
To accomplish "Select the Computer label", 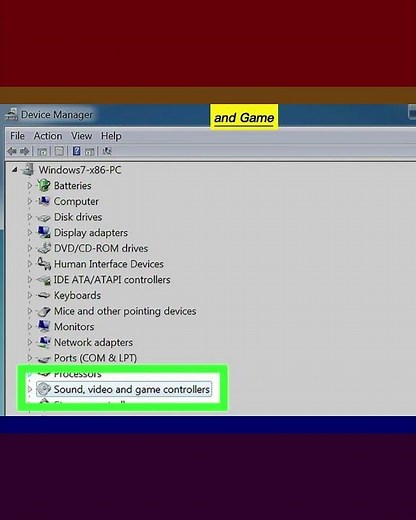I will tap(76, 201).
